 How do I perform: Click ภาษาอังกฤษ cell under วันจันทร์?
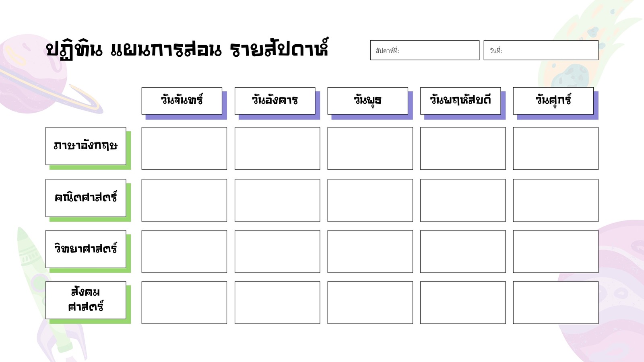pyautogui.click(x=184, y=148)
